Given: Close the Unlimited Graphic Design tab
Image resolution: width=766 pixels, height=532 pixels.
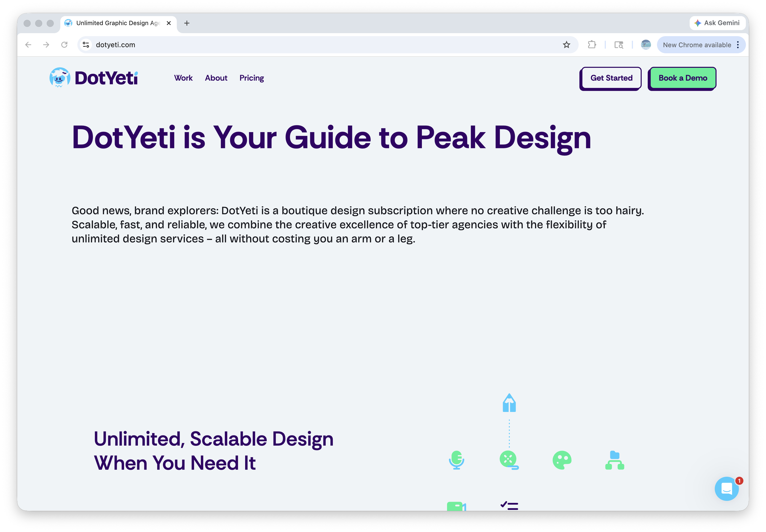Looking at the screenshot, I should pyautogui.click(x=169, y=23).
